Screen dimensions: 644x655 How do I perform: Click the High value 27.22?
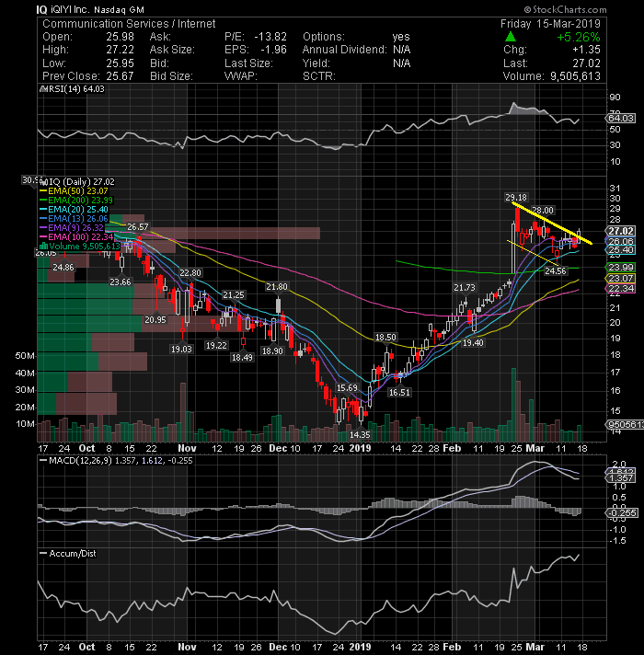[120, 50]
